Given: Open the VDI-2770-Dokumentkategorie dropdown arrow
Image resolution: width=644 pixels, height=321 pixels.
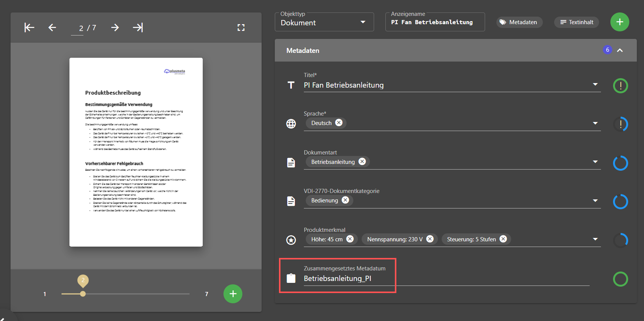Looking at the screenshot, I should pyautogui.click(x=595, y=201).
